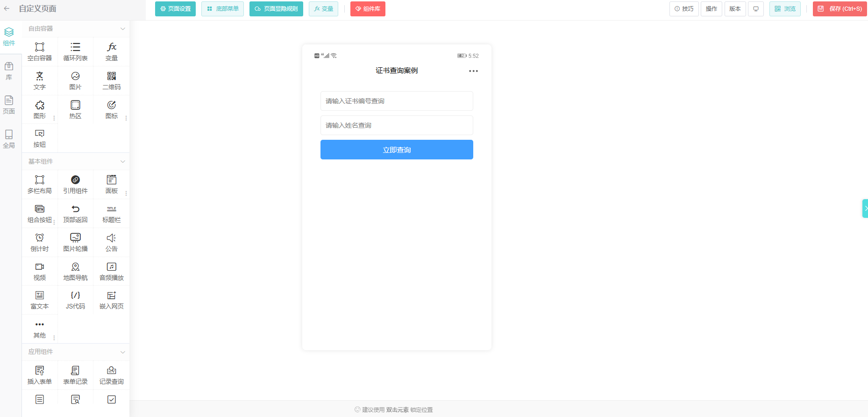Add a 富文本 rich text component
The height and width of the screenshot is (417, 868).
click(40, 300)
